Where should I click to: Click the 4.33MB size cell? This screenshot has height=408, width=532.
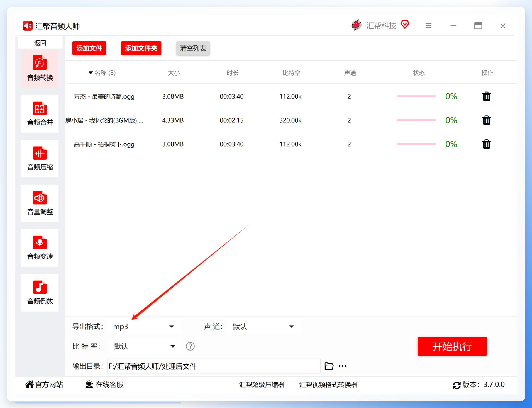173,120
